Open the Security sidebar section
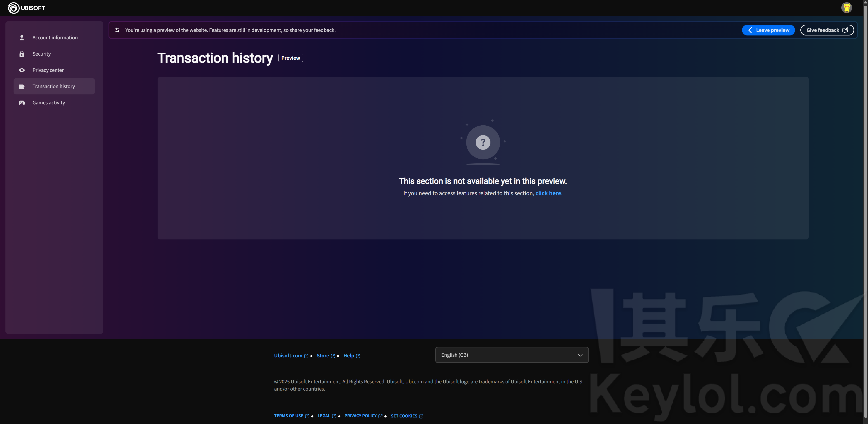The image size is (868, 424). coord(41,54)
